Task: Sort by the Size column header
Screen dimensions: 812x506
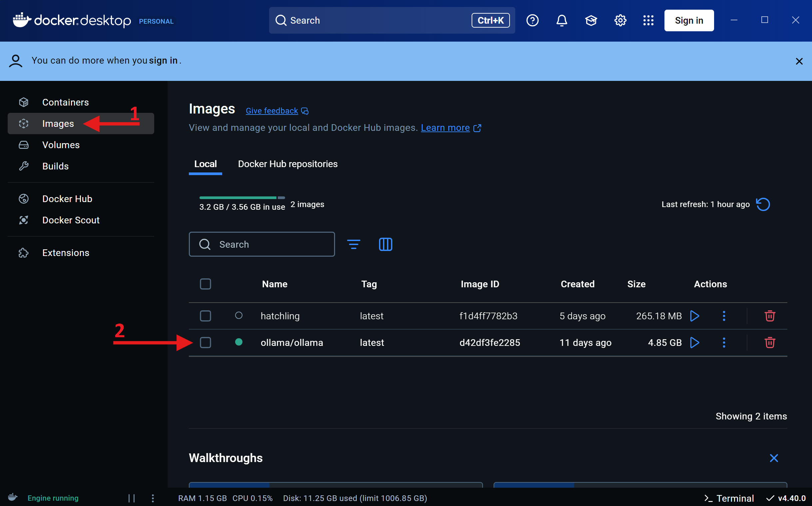Action: (x=636, y=284)
